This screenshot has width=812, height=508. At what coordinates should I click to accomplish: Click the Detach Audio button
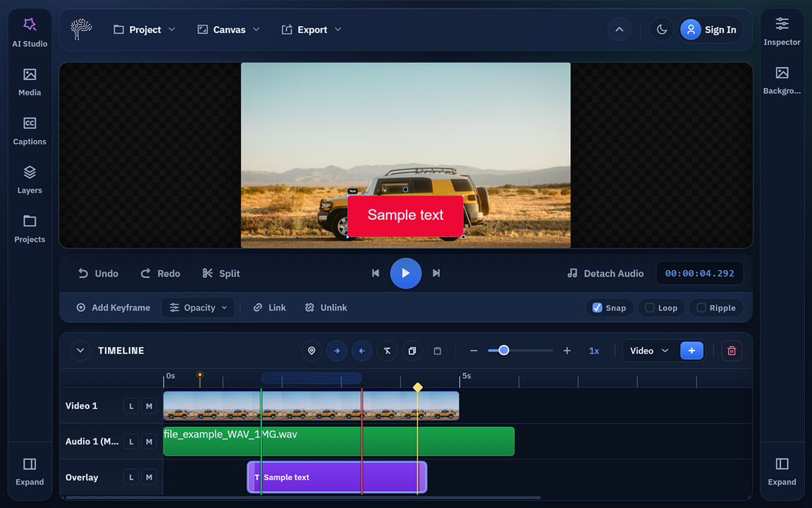(605, 274)
